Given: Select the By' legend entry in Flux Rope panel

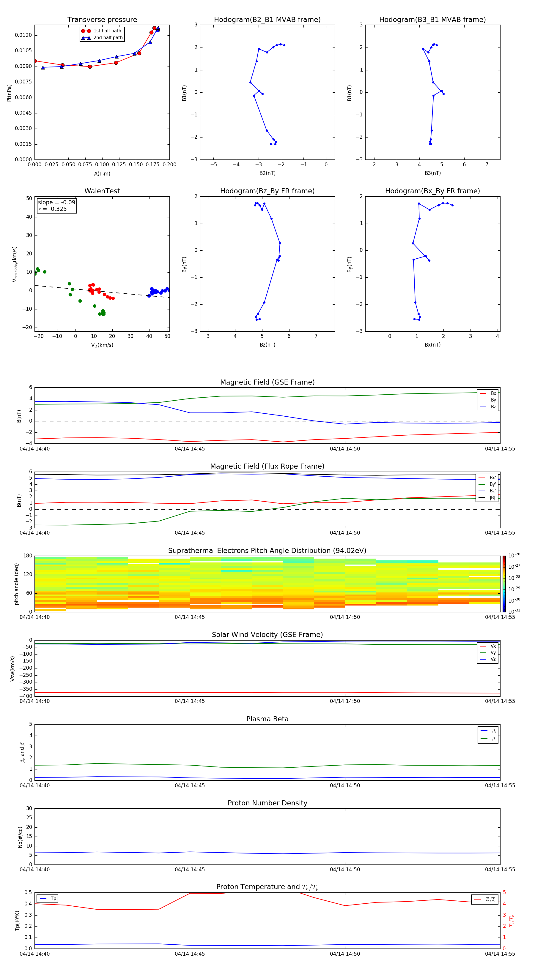Looking at the screenshot, I should click(487, 484).
